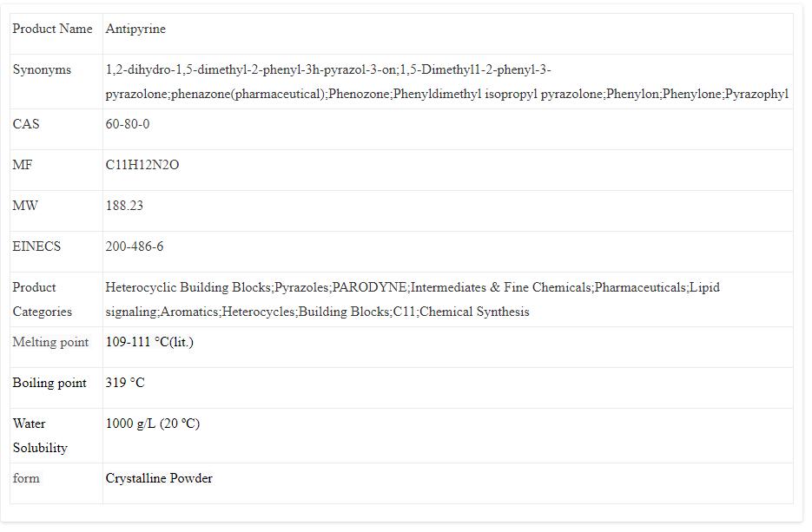812x532 pixels.
Task: Click the boiling point value 319 °C
Action: [125, 384]
